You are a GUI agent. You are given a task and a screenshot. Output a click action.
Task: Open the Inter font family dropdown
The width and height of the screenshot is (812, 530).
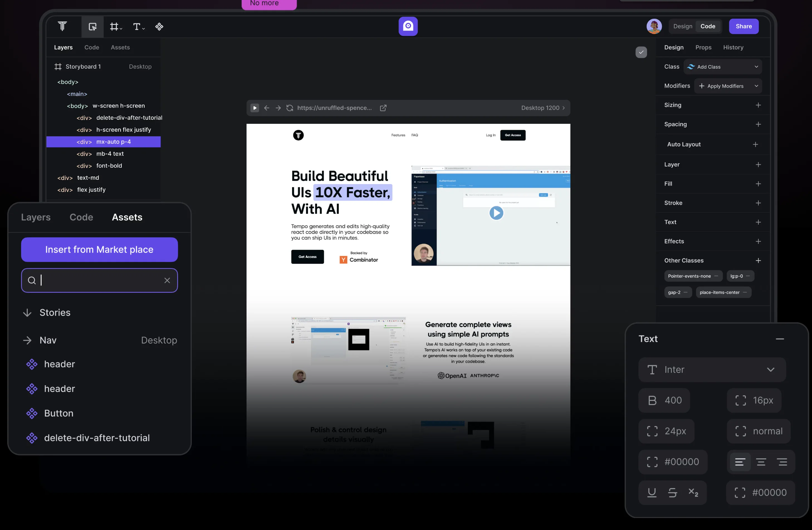pos(712,369)
